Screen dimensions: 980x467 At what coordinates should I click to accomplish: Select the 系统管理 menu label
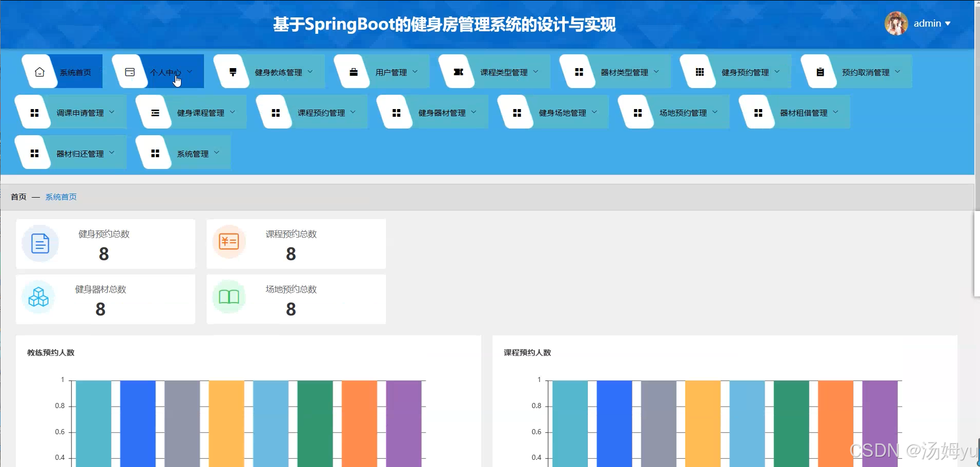[x=193, y=154]
